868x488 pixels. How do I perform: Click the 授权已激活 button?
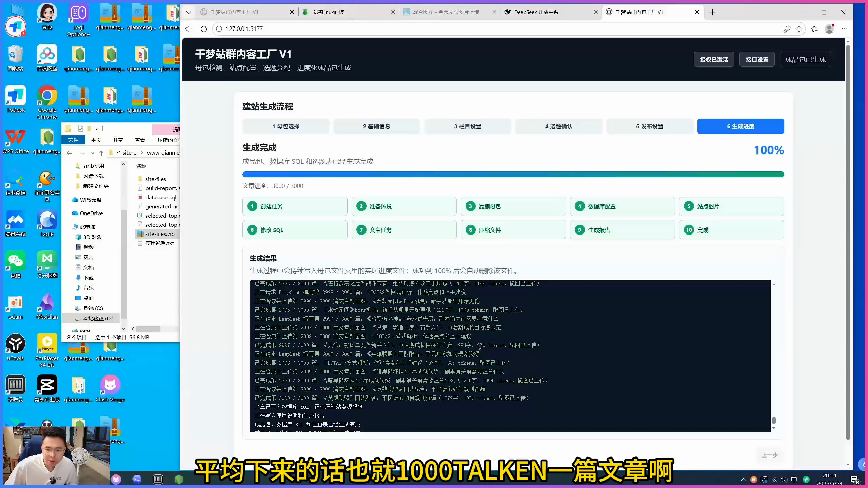(x=714, y=59)
